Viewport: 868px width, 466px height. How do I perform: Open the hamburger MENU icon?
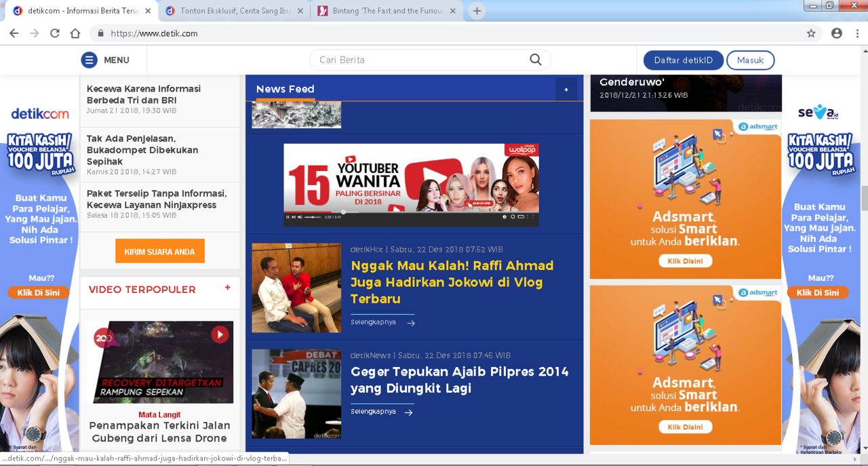click(x=89, y=60)
